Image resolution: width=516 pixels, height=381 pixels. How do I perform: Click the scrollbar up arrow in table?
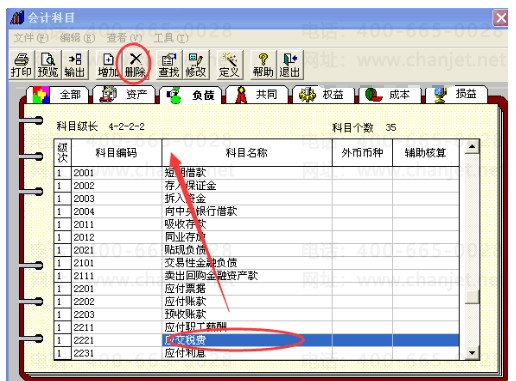(472, 147)
